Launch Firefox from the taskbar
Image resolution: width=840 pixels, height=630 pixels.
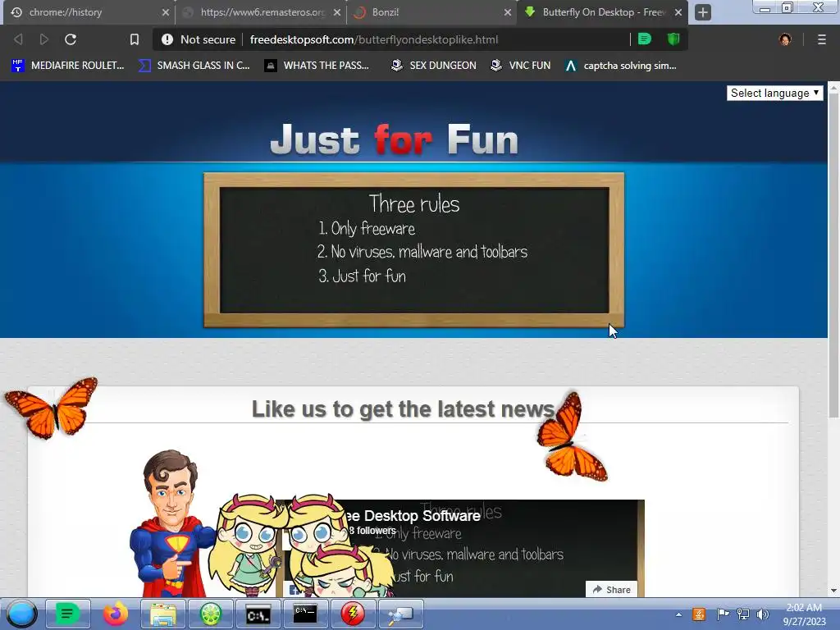(115, 614)
